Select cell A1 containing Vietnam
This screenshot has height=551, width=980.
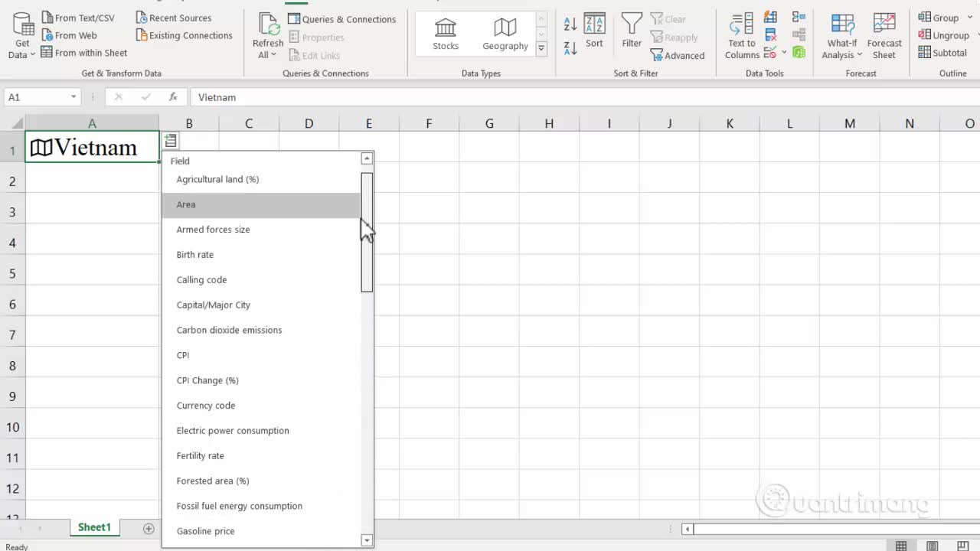click(x=92, y=147)
